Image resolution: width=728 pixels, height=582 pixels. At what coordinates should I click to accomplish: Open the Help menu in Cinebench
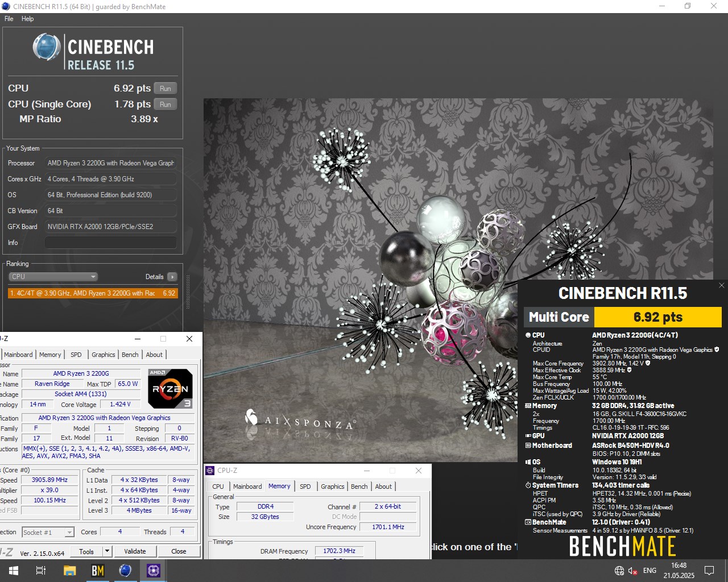tap(27, 19)
